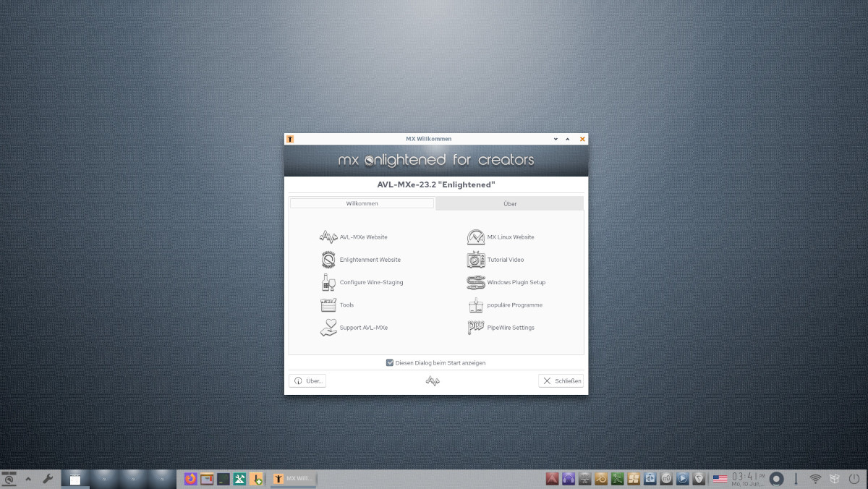Viewport: 868px width, 489px height.
Task: Open Configure Wine-Staging
Action: coord(362,282)
